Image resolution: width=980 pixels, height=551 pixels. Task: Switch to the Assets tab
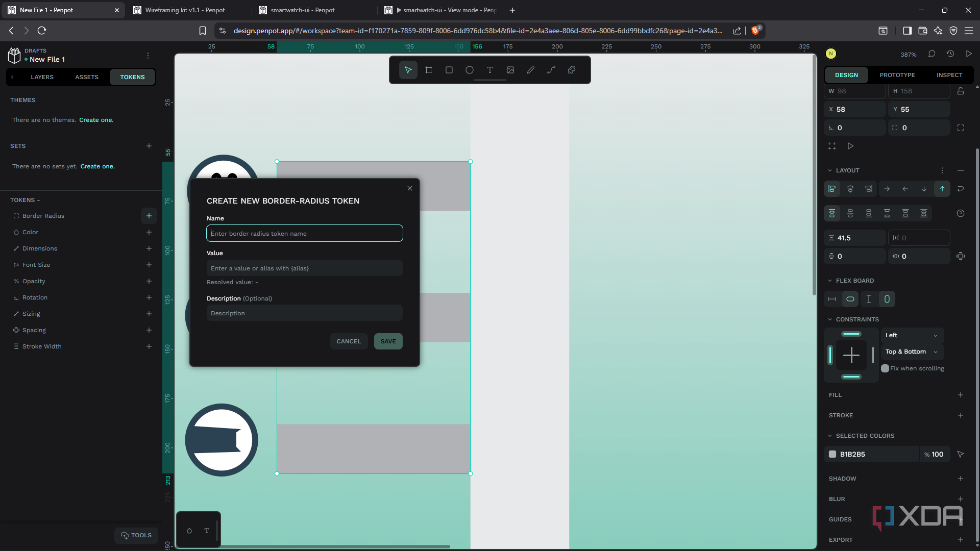click(x=87, y=77)
